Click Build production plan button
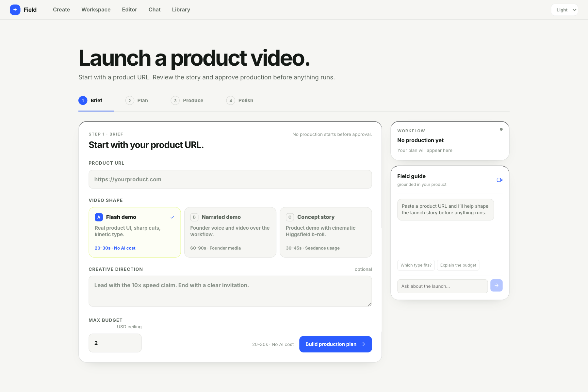The height and width of the screenshot is (392, 588). point(335,344)
